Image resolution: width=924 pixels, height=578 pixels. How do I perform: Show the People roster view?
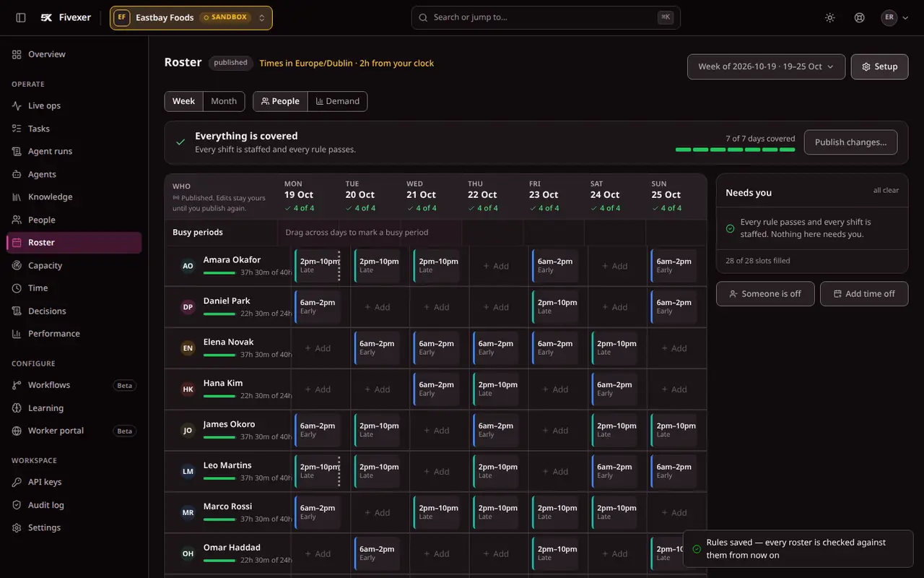(280, 101)
